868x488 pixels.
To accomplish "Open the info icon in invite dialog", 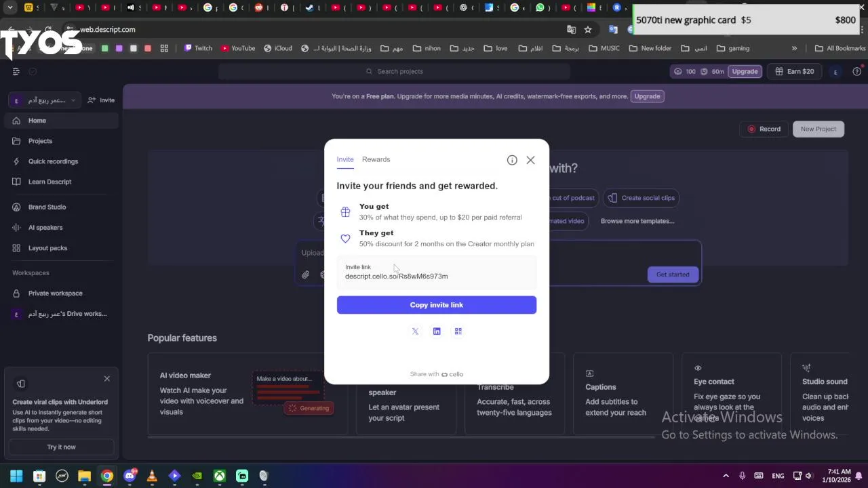I will point(512,160).
